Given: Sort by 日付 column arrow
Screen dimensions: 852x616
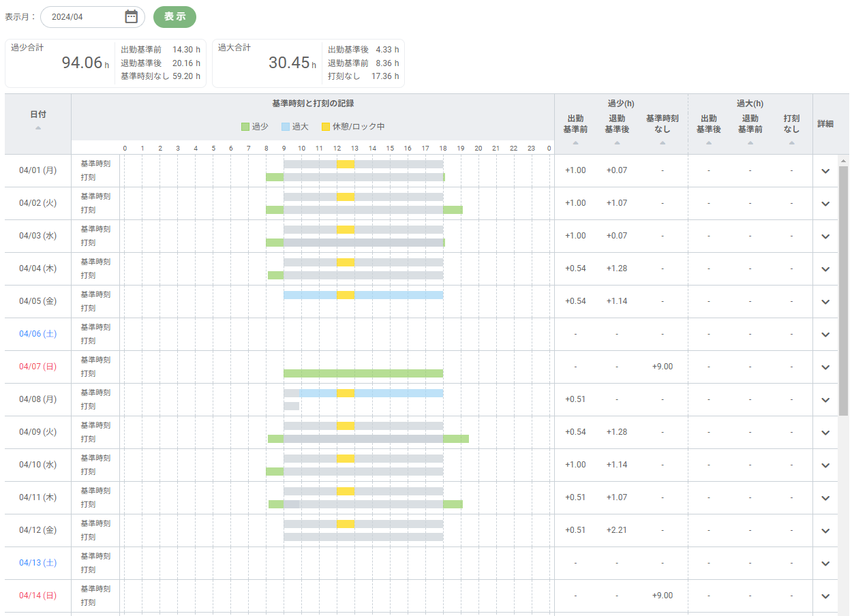Looking at the screenshot, I should [38, 128].
